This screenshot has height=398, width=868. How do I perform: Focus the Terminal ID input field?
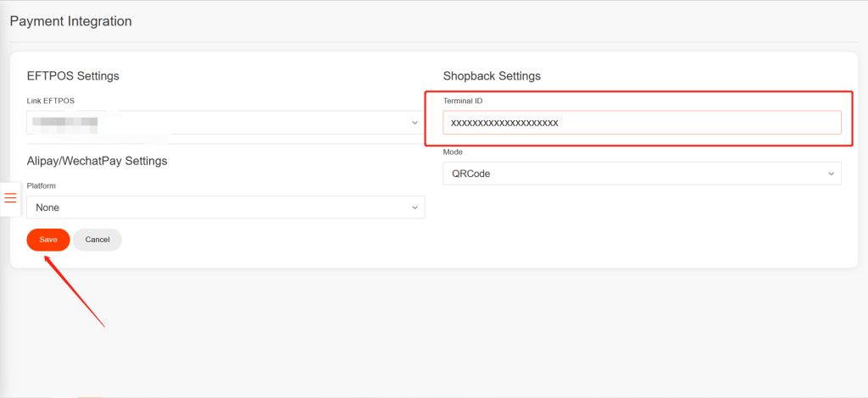(x=642, y=123)
